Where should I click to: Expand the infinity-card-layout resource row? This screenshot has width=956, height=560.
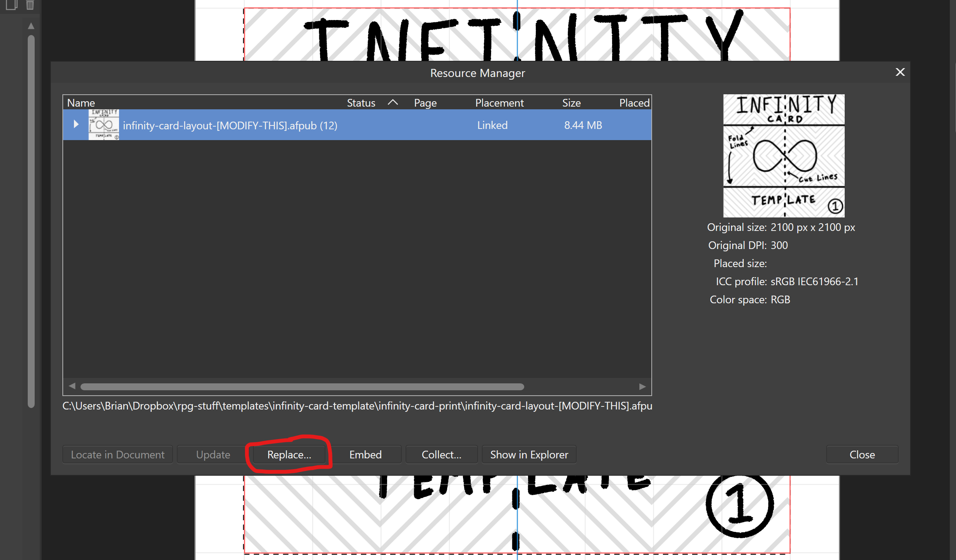click(x=76, y=124)
